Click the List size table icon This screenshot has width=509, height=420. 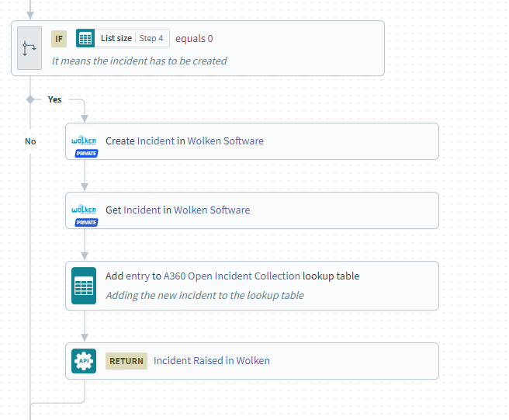coord(85,38)
